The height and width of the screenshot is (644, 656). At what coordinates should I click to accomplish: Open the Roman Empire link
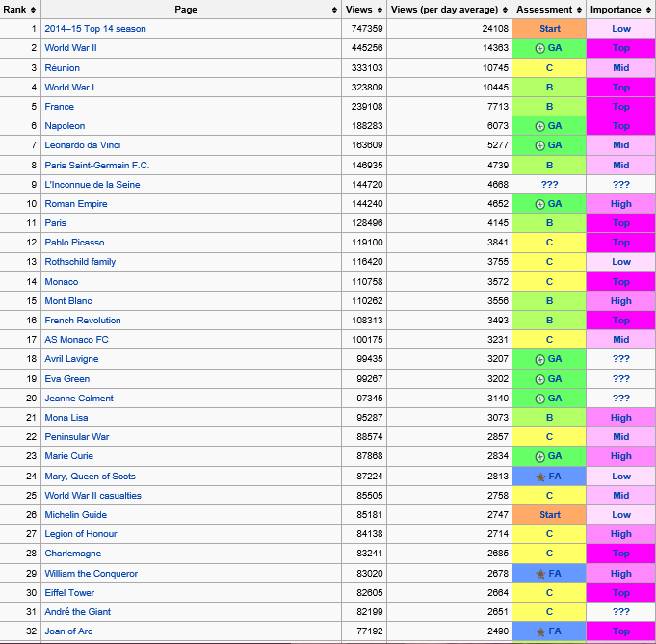[x=76, y=204]
